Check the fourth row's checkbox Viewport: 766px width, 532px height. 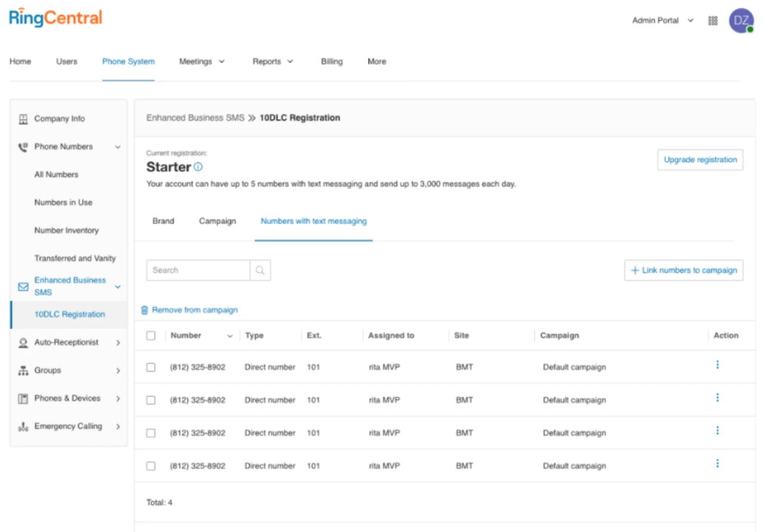pos(151,466)
